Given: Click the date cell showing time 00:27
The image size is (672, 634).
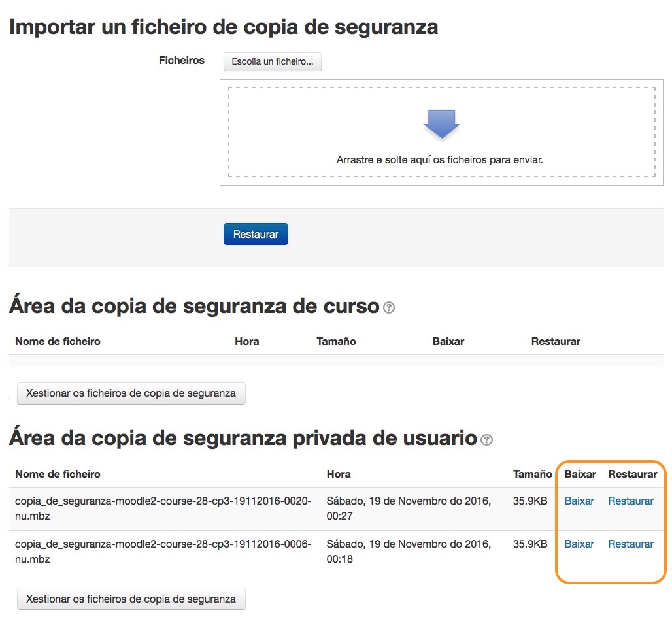Looking at the screenshot, I should 409,508.
